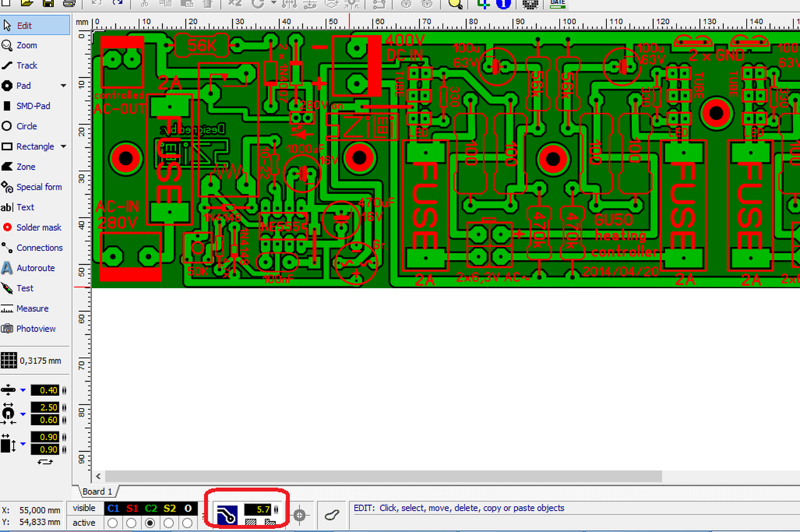Click the blue info icon
This screenshot has height=532, width=800.
tap(503, 3)
